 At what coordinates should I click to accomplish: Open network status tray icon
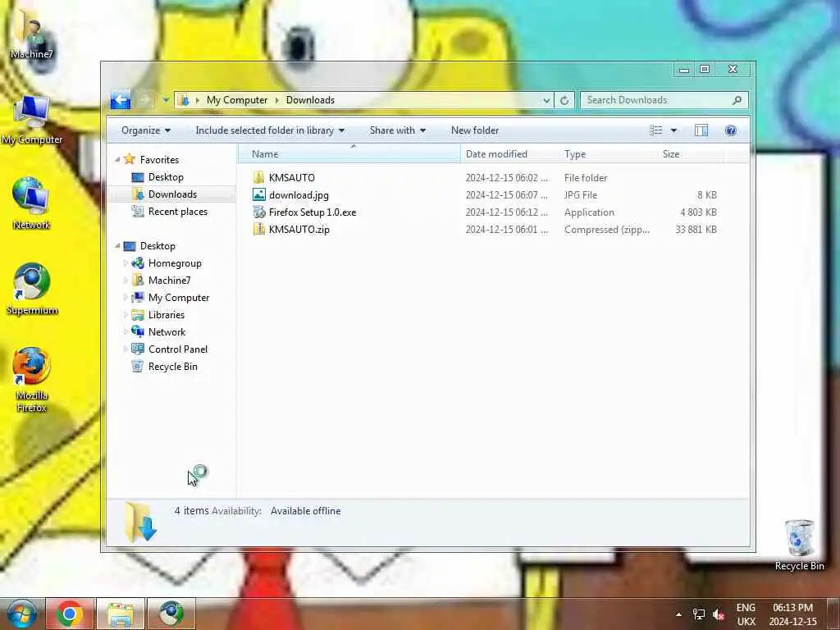click(699, 614)
